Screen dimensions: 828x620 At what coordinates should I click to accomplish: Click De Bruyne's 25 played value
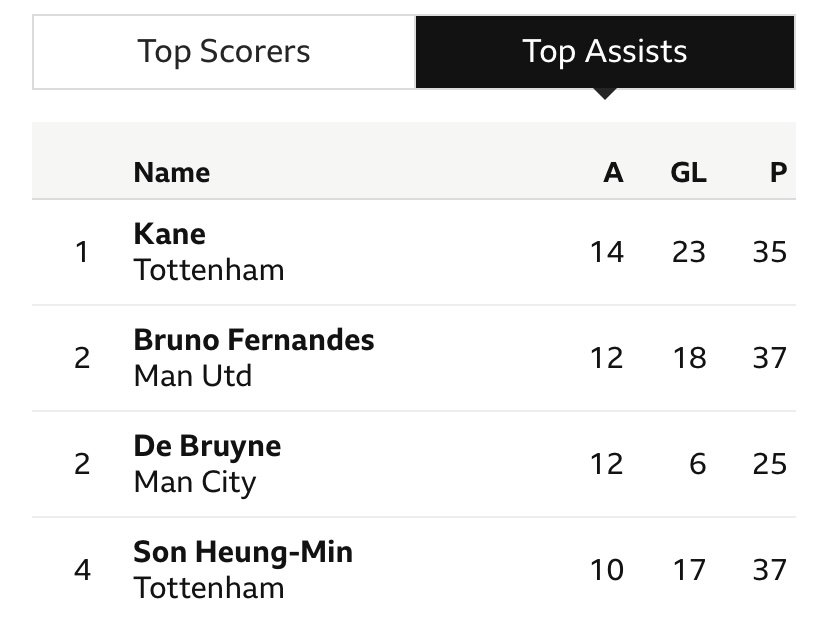[770, 464]
